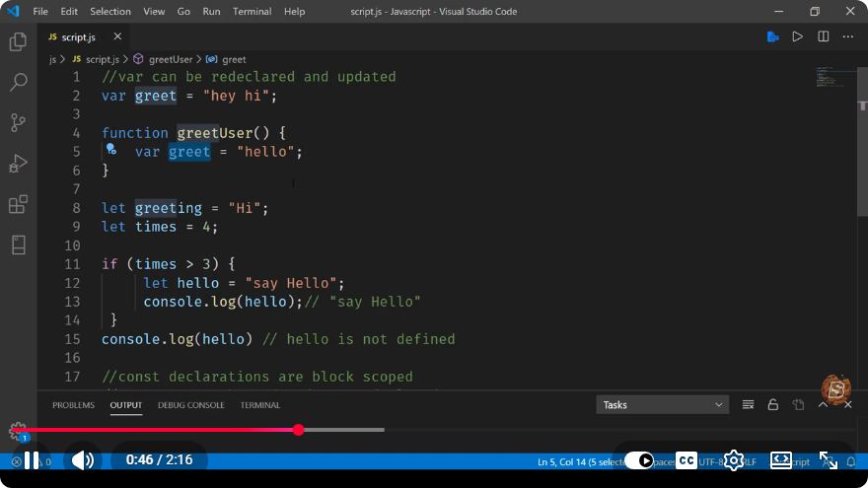Maximize the panel with the up chevron
This screenshot has width=868, height=488.
[x=823, y=405]
